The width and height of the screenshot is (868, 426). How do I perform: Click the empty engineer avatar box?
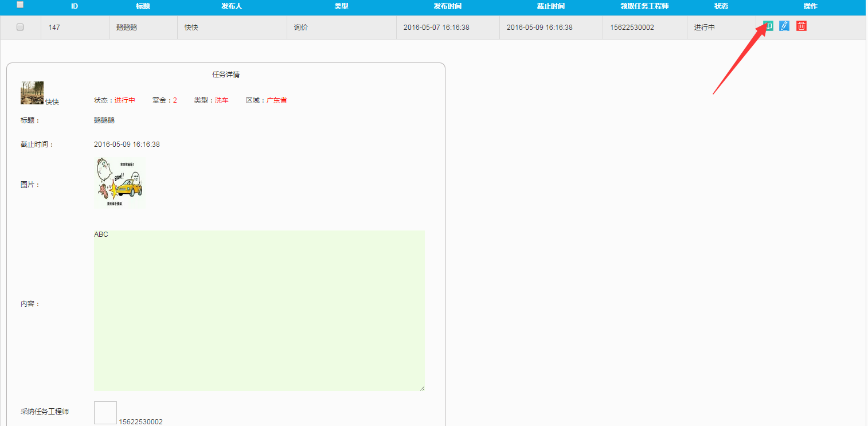[x=105, y=413]
